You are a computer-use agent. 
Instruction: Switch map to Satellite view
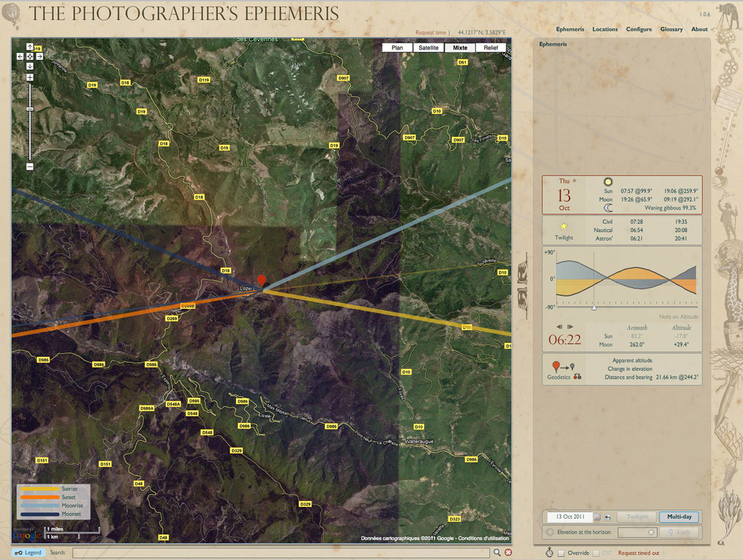[x=428, y=48]
